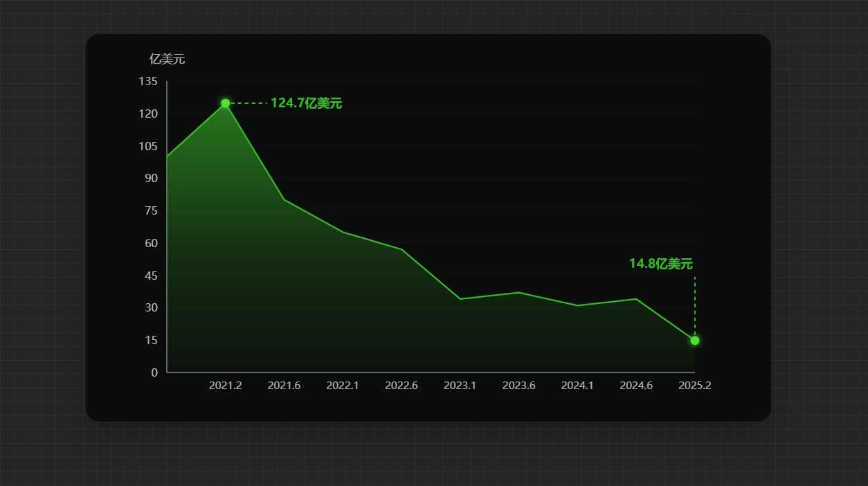This screenshot has width=868, height=486.
Task: Click the 2022.6 x-axis label
Action: (x=401, y=386)
